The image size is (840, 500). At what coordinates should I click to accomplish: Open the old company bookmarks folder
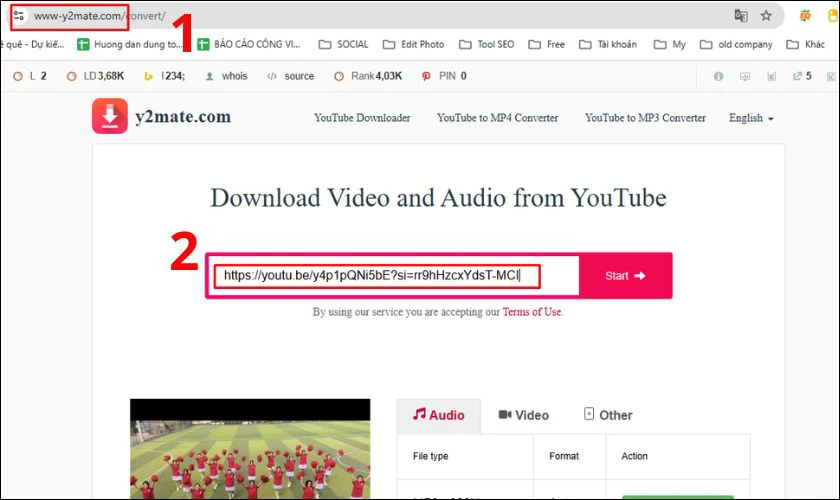point(736,44)
